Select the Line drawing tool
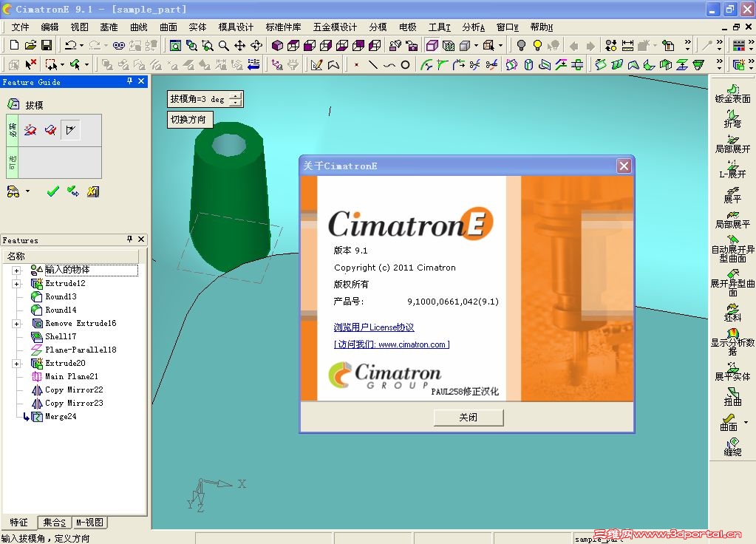The image size is (756, 544). (372, 64)
